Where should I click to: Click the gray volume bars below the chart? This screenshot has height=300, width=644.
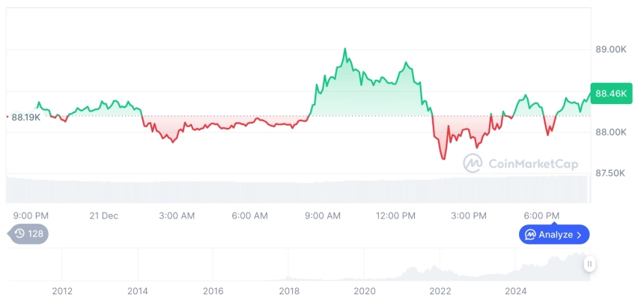[300, 191]
